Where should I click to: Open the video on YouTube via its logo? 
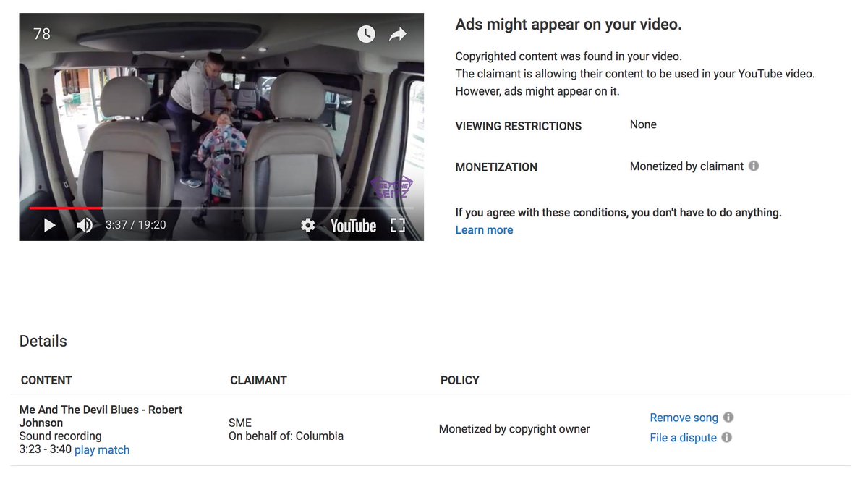353,225
